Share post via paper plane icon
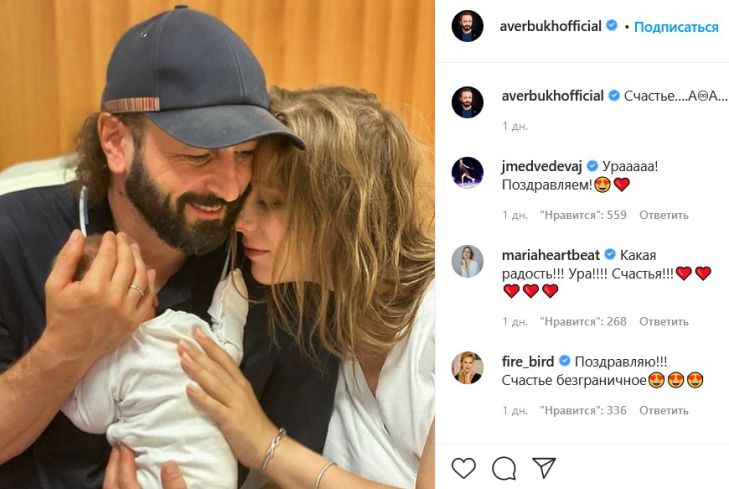This screenshot has width=729, height=489. (543, 467)
